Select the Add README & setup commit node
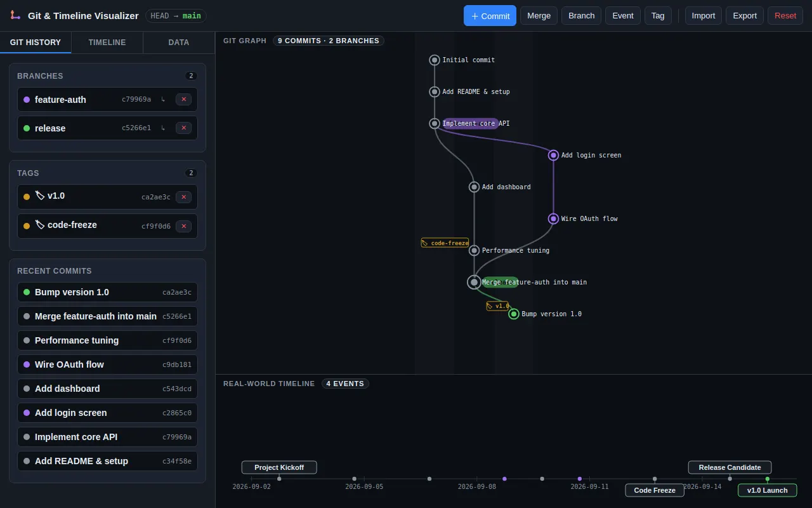This screenshot has height=508, width=812. click(x=435, y=91)
